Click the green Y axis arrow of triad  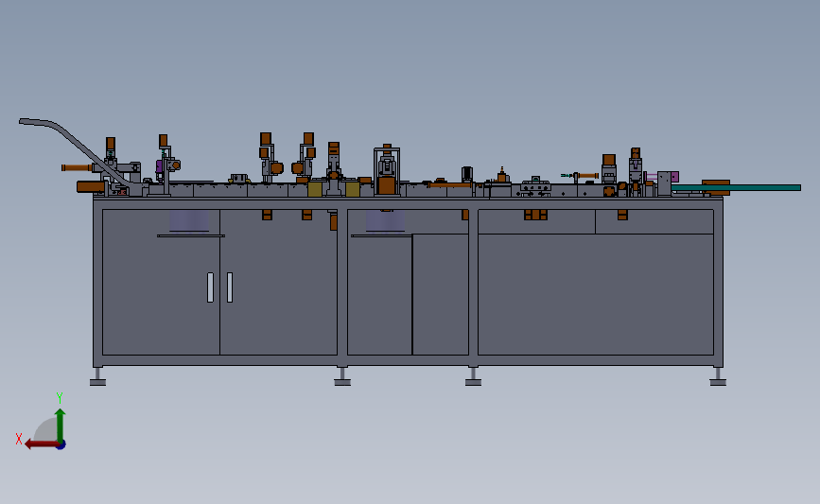pos(61,425)
